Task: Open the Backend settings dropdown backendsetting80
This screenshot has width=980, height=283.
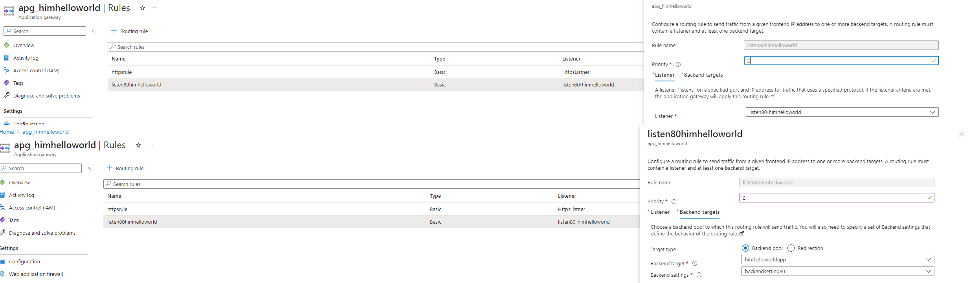Action: point(837,271)
